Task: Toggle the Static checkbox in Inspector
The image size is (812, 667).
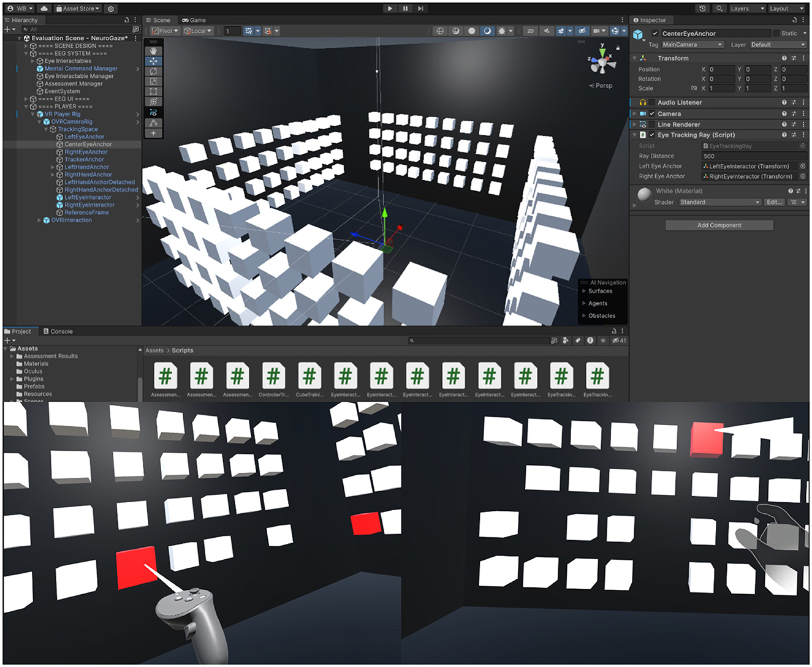Action: 776,33
